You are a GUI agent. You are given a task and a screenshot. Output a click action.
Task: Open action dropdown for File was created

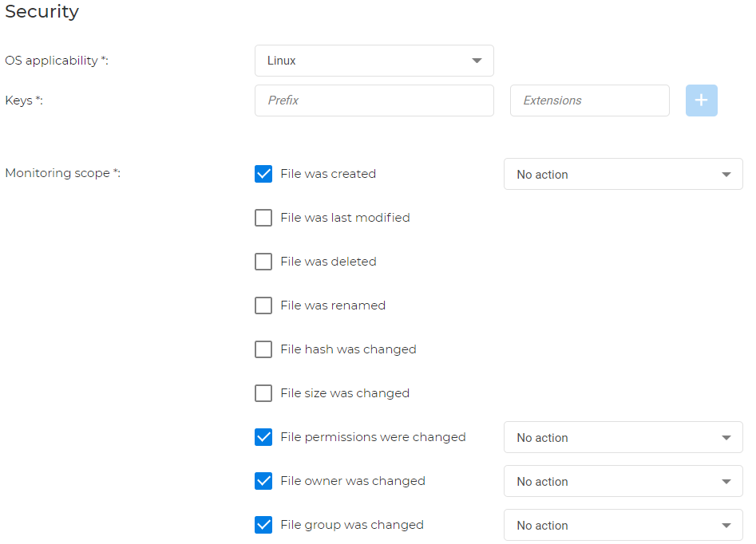click(x=623, y=174)
